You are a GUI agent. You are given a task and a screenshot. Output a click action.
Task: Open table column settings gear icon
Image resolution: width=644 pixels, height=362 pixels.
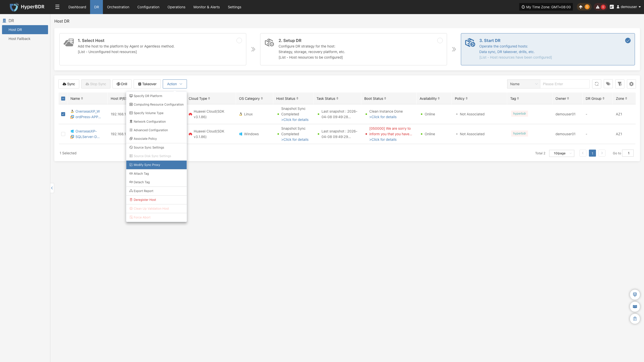point(631,84)
